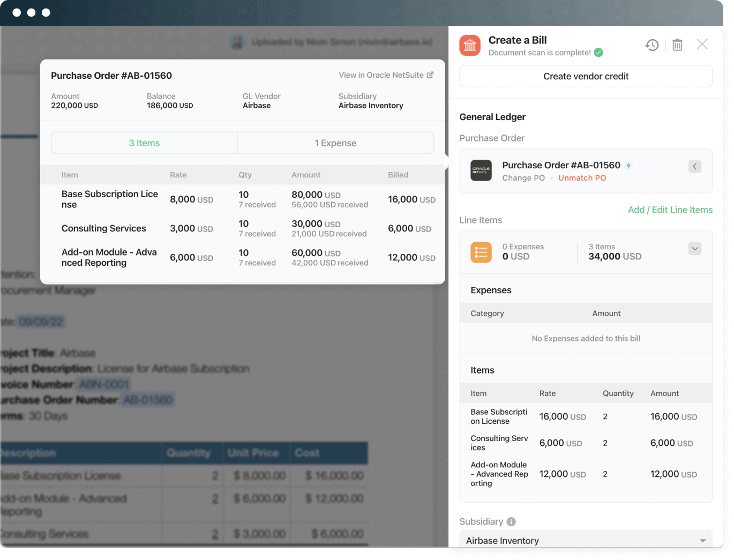The image size is (734, 560).
Task: Click Unmatch PO link
Action: pyautogui.click(x=582, y=178)
